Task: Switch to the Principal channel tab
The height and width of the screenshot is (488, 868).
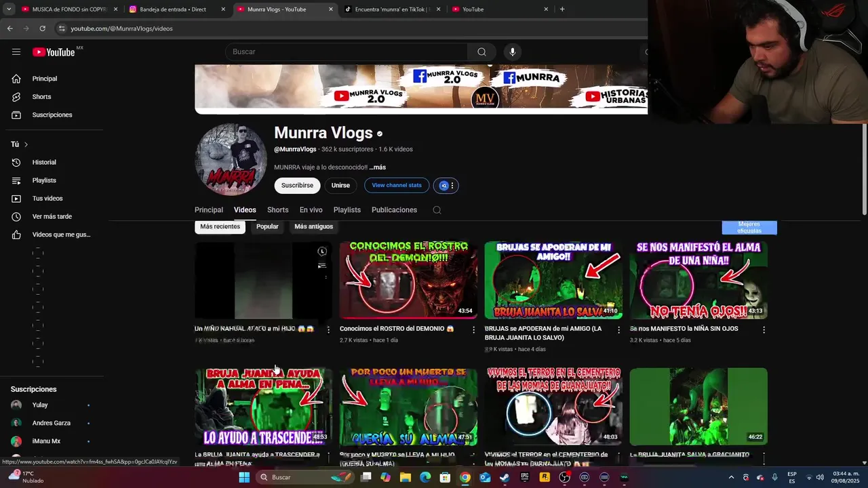Action: click(209, 210)
